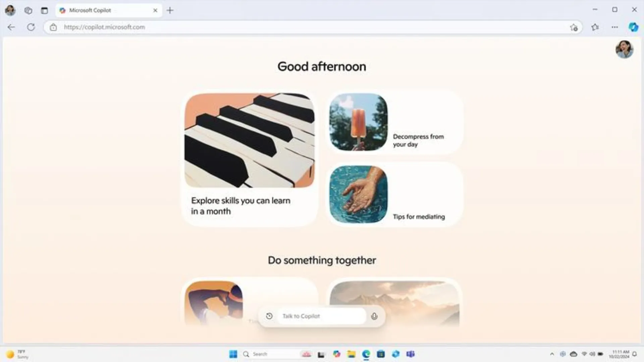Navigate back using browser back arrow
The height and width of the screenshot is (362, 644).
[11, 27]
